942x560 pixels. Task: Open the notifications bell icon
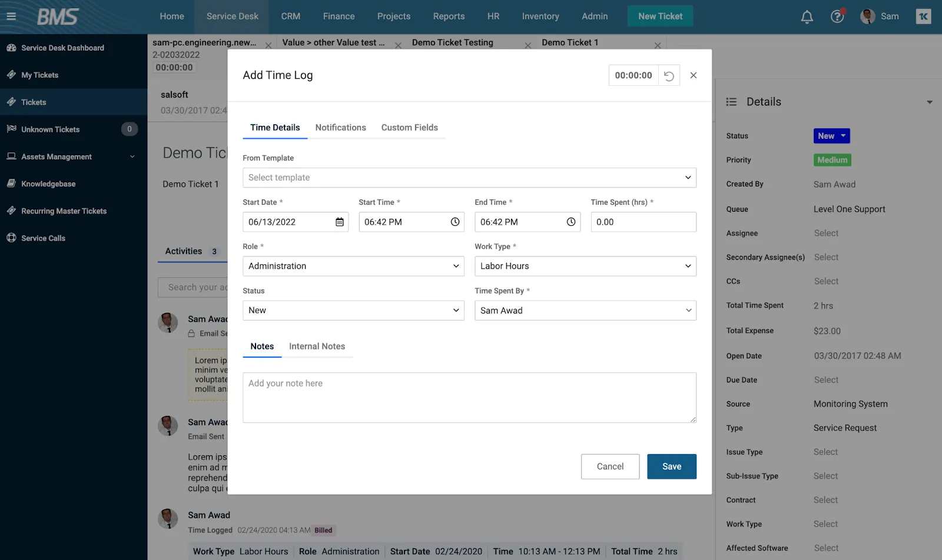(807, 16)
